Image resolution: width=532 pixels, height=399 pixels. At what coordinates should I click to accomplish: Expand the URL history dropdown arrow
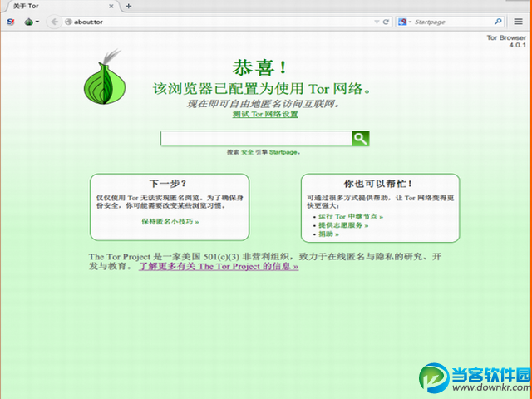[377, 22]
